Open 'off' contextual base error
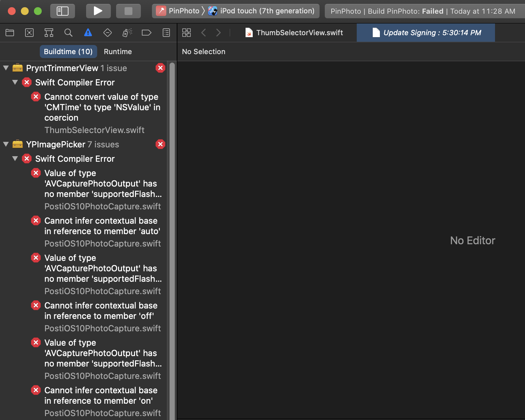Viewport: 525px width, 420px height. (101, 311)
